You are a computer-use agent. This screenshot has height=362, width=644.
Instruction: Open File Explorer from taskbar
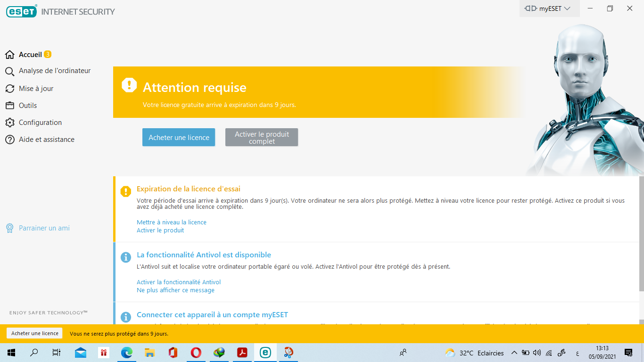(x=150, y=353)
